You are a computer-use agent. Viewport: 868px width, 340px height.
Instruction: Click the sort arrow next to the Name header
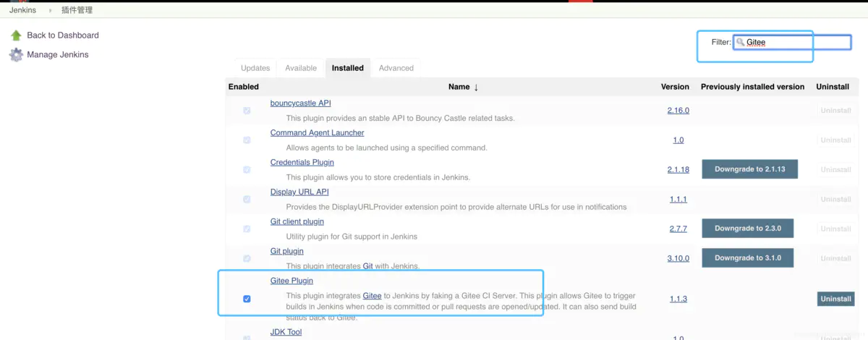[x=476, y=87]
